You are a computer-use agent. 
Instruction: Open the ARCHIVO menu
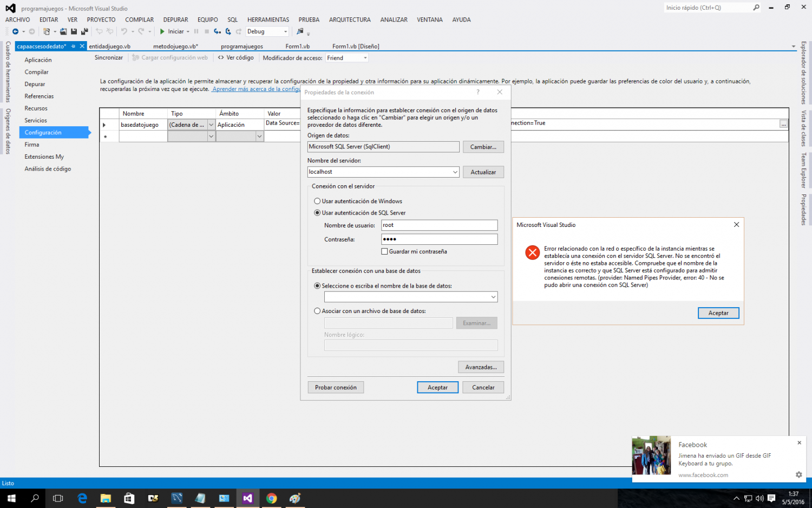point(18,19)
